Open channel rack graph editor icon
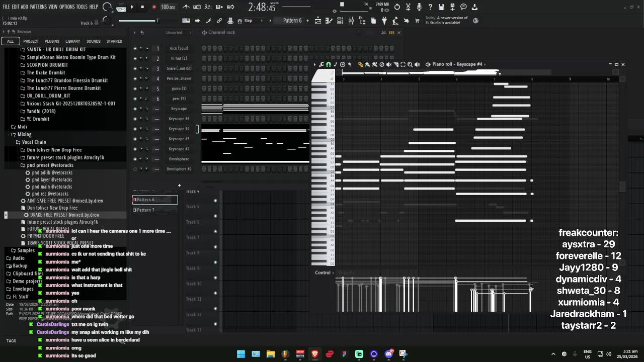 tap(384, 33)
